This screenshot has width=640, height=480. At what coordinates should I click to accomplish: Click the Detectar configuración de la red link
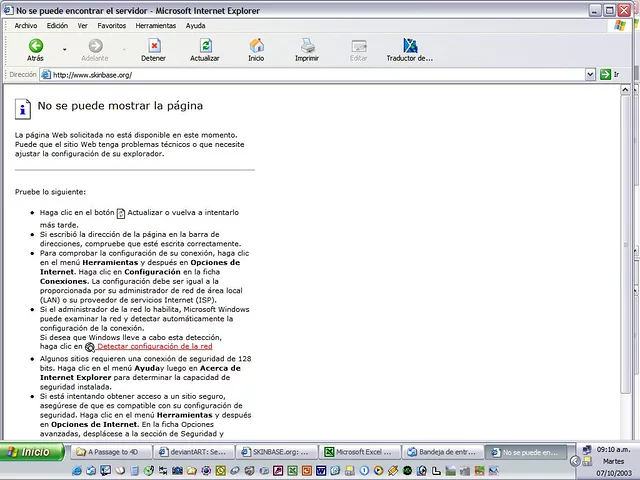[154, 346]
